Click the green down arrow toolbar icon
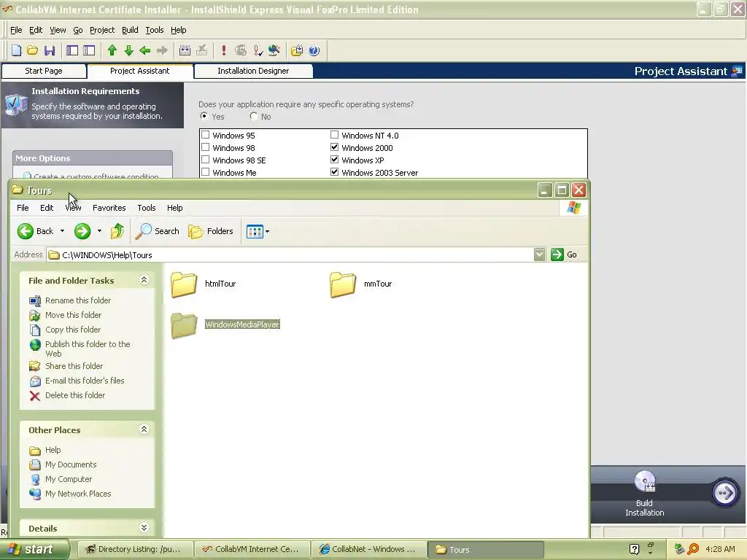This screenshot has height=560, width=747. click(x=128, y=50)
